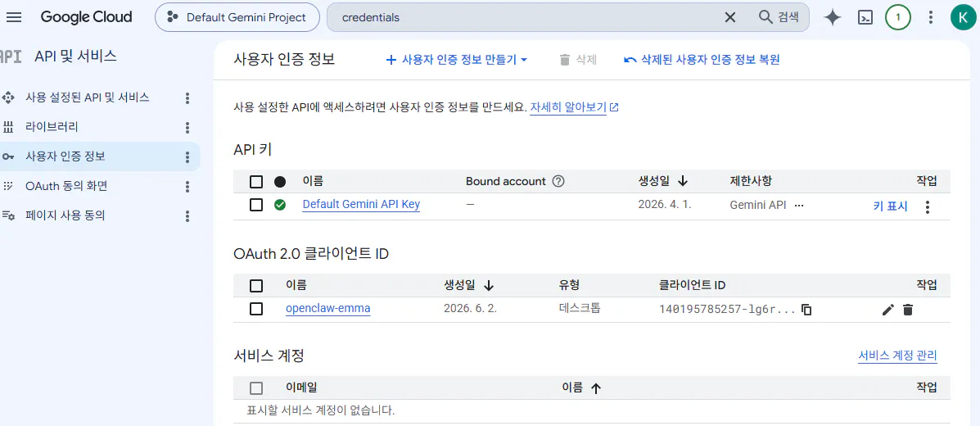This screenshot has width=980, height=426.
Task: Click 유형 column header
Action: click(569, 285)
